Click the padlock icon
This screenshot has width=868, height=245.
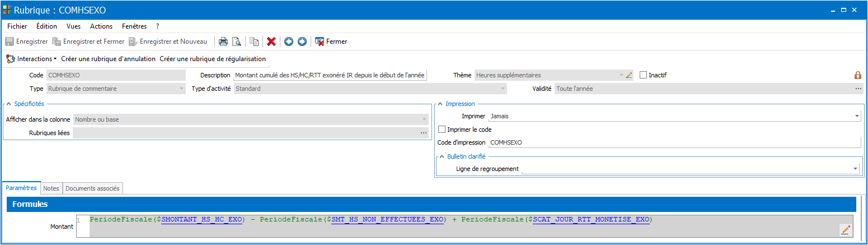point(857,75)
